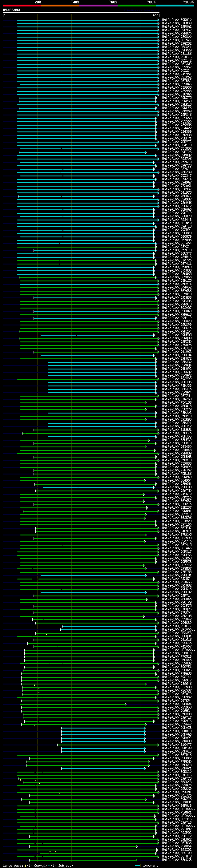Click the UniRef100_A9NP49 hit name

177,477
